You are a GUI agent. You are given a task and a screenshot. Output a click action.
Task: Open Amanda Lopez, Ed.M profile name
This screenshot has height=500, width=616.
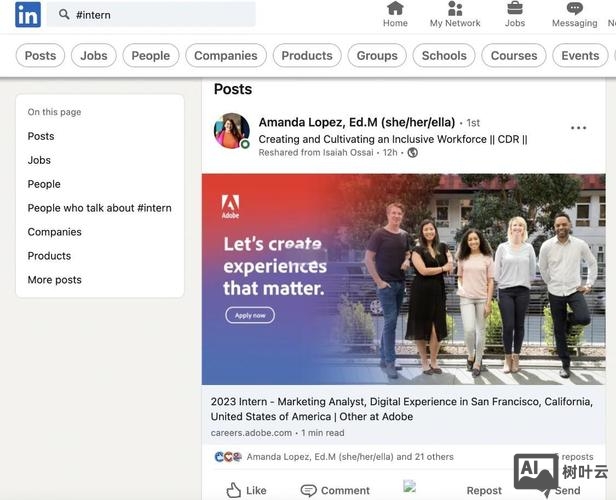click(357, 122)
